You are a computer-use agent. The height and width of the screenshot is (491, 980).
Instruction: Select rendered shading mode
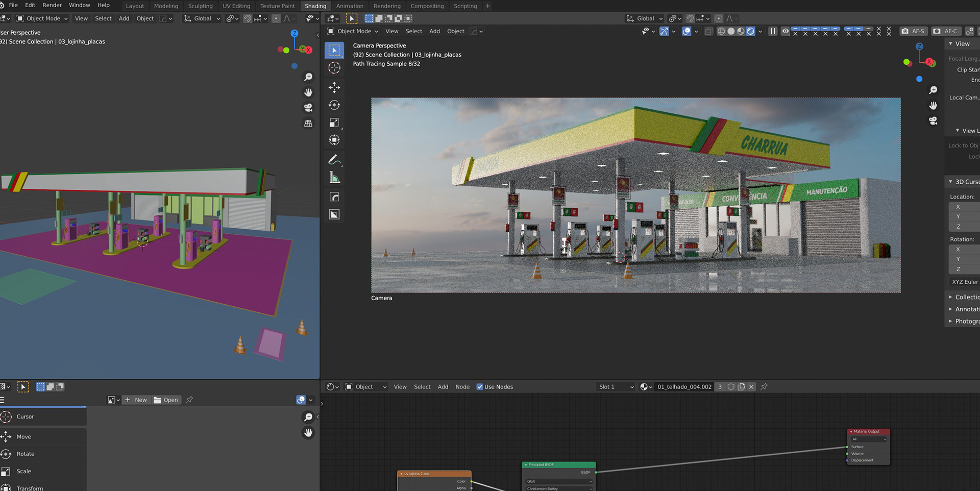750,31
